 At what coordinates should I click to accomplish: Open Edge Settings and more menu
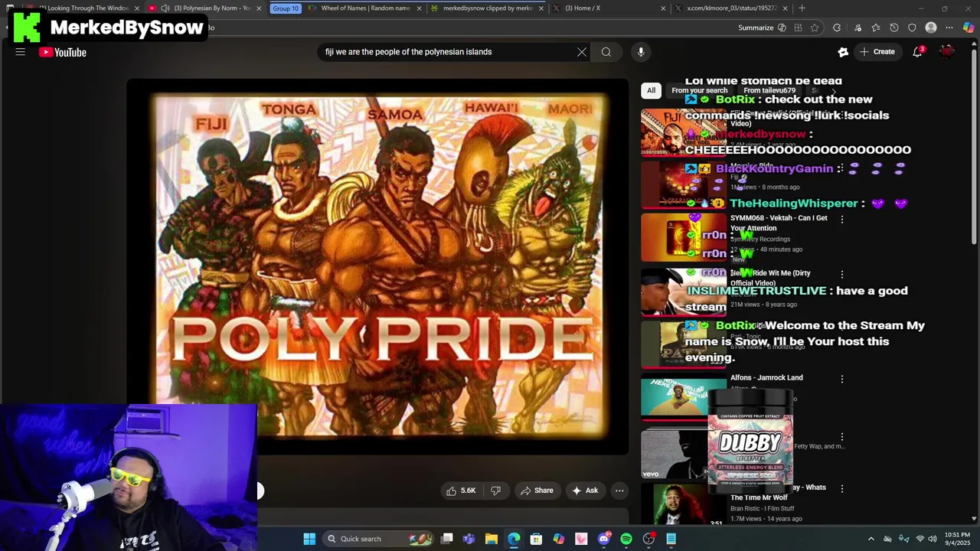(949, 28)
